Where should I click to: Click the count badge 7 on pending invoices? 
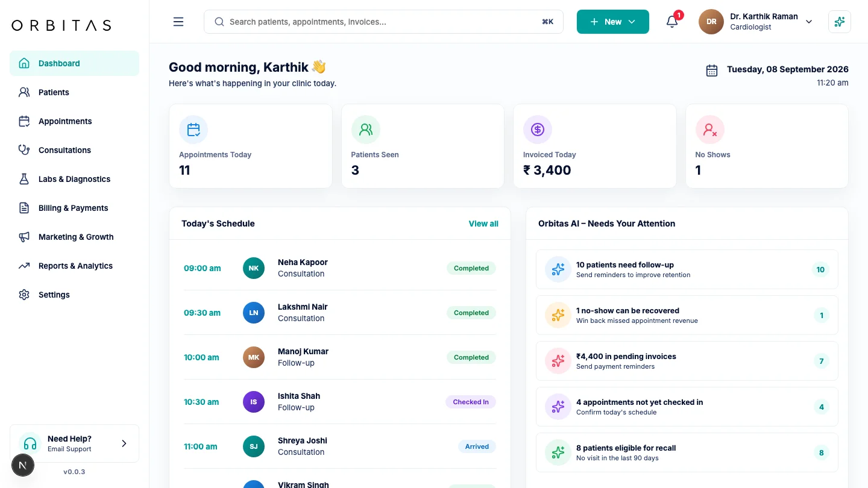click(x=821, y=361)
